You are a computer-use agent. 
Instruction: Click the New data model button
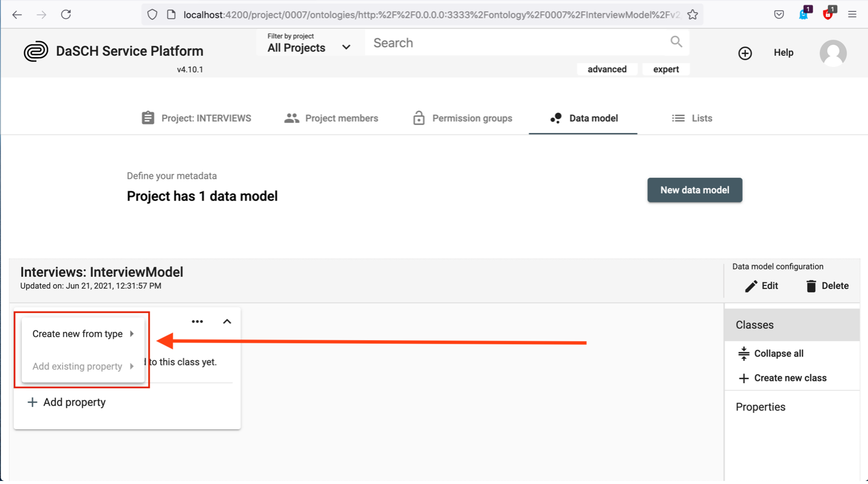point(694,189)
